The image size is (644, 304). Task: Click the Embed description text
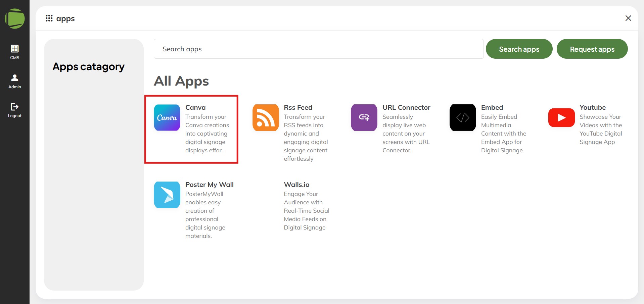pos(504,134)
